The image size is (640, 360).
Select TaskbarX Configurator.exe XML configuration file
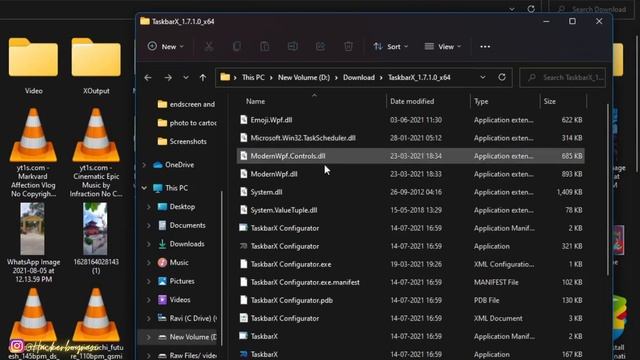(x=410, y=264)
